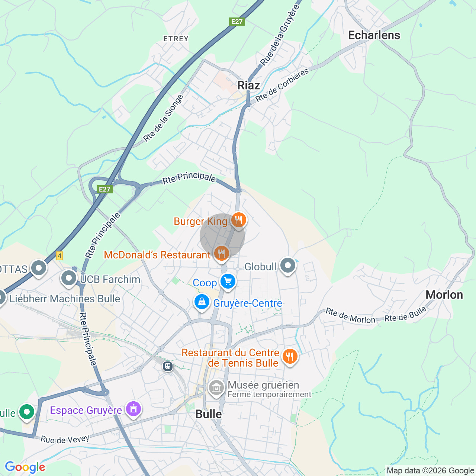Select the Tennis Centre restaurant pin
476x476 pixels.
(290, 357)
